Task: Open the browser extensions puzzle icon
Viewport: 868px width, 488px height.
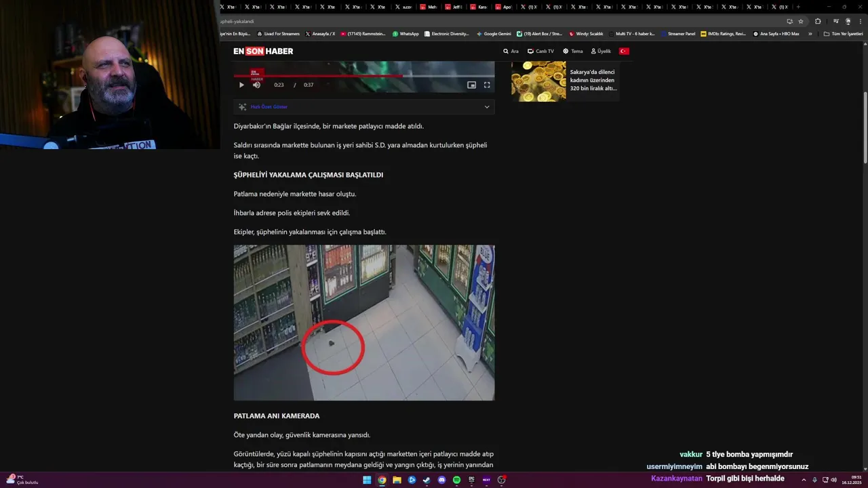Action: [818, 21]
